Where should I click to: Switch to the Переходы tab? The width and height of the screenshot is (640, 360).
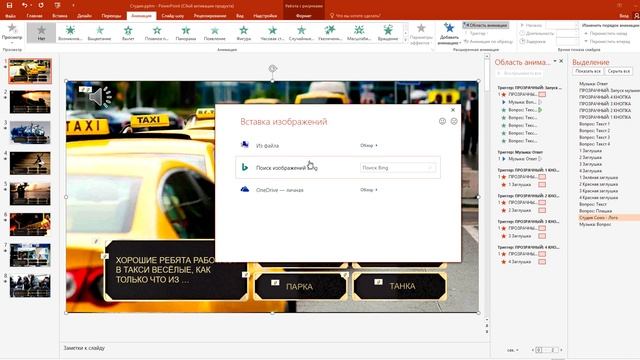tap(111, 16)
